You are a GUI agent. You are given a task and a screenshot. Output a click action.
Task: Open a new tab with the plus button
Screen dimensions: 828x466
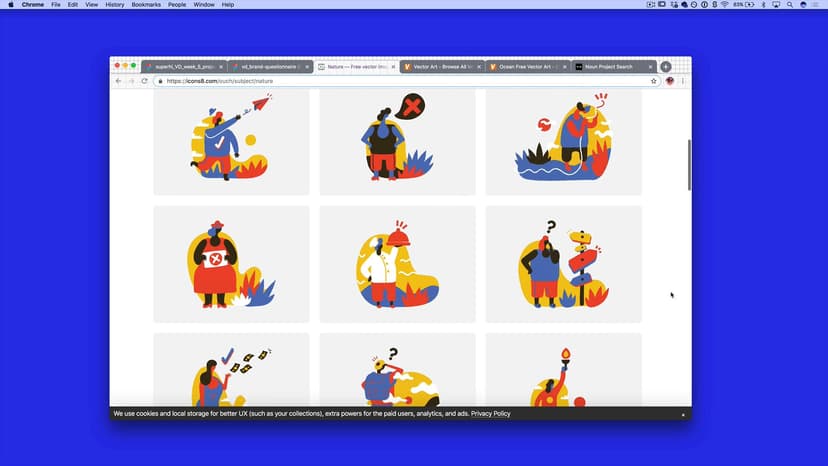tap(666, 67)
